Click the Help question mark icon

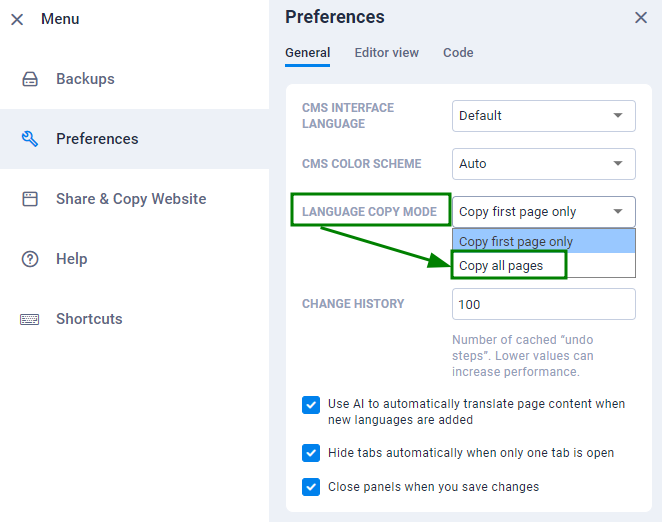point(30,259)
